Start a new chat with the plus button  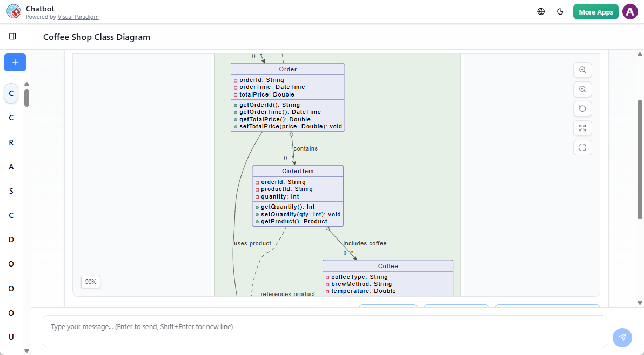point(15,62)
